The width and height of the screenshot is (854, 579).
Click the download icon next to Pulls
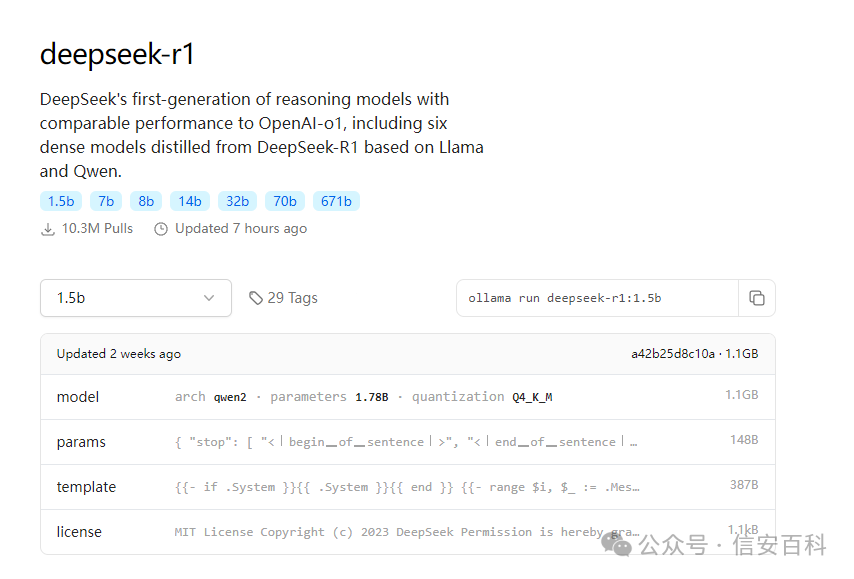[x=48, y=229]
